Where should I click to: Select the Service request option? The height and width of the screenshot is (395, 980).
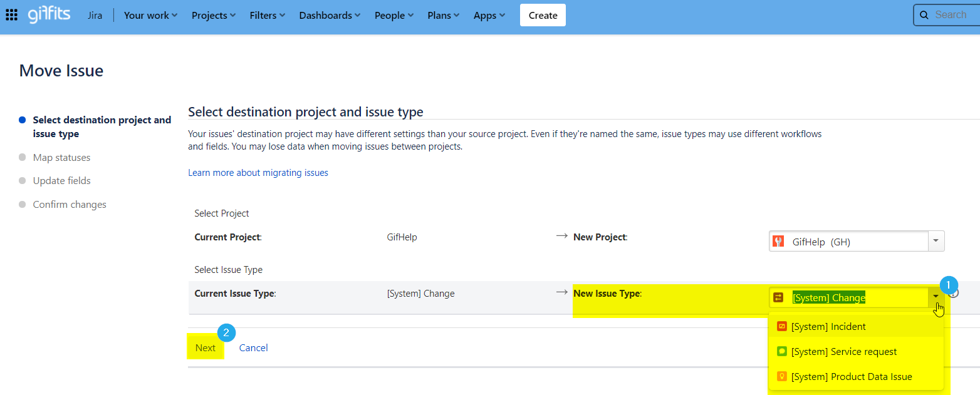(843, 352)
